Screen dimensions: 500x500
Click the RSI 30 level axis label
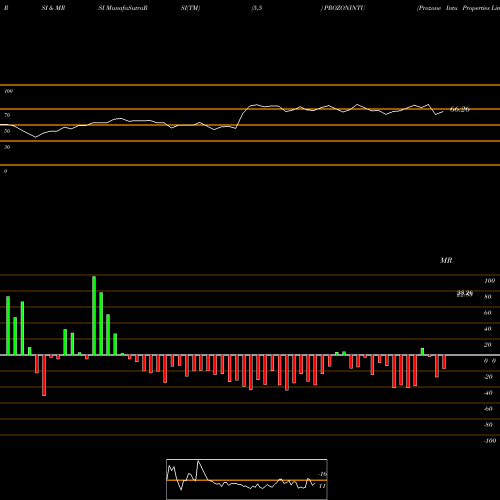click(x=7, y=147)
